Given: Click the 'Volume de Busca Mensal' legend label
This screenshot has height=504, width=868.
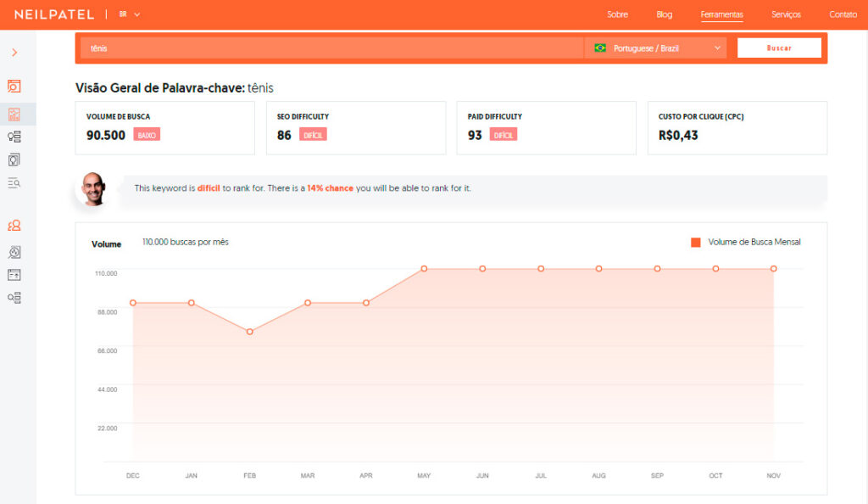Looking at the screenshot, I should coord(754,242).
